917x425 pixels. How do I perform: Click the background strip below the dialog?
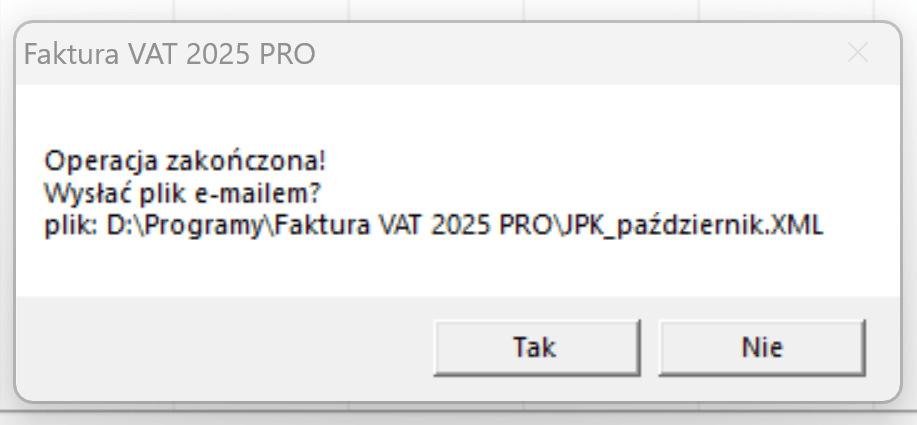pyautogui.click(x=458, y=416)
